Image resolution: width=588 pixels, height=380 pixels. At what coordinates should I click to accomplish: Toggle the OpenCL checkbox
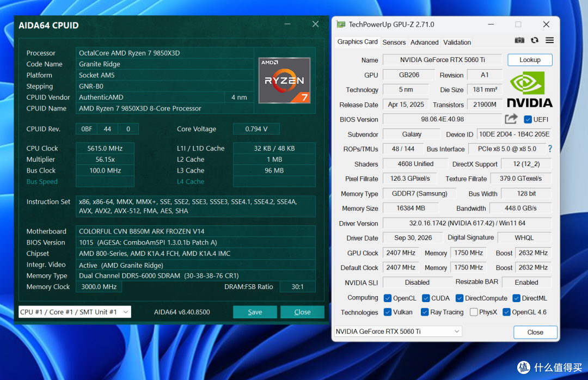pyautogui.click(x=388, y=298)
